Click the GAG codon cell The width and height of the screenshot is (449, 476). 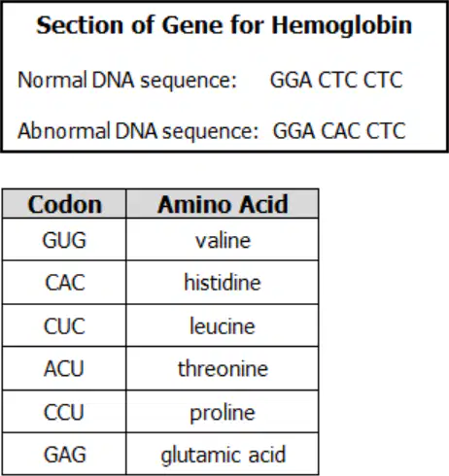point(64,454)
